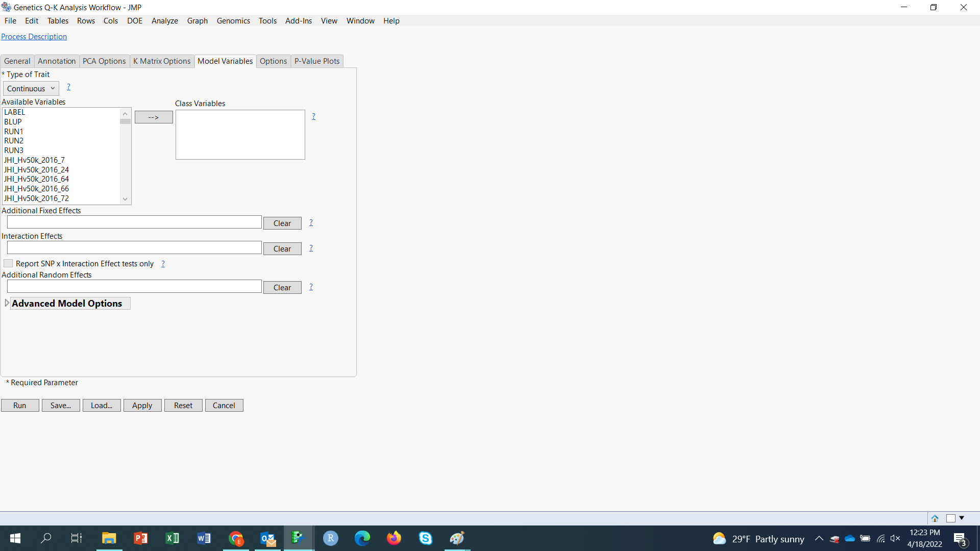Click the Available Variables scroll-up arrow

click(125, 113)
